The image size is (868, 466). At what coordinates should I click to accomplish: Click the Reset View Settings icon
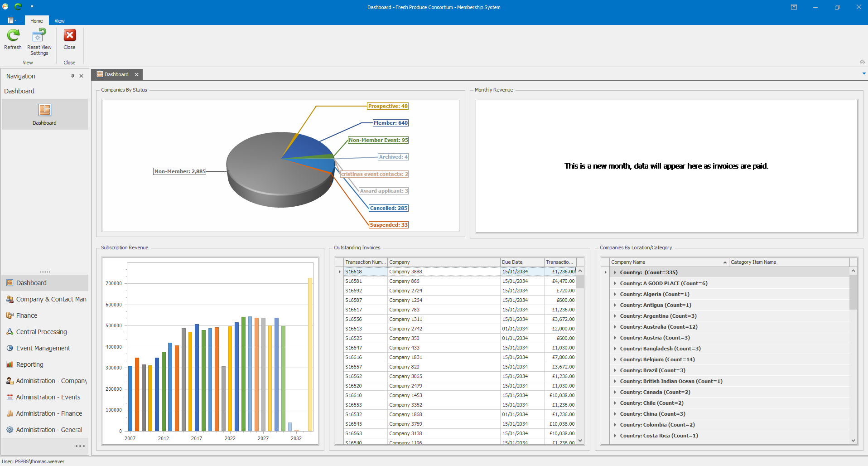click(39, 35)
